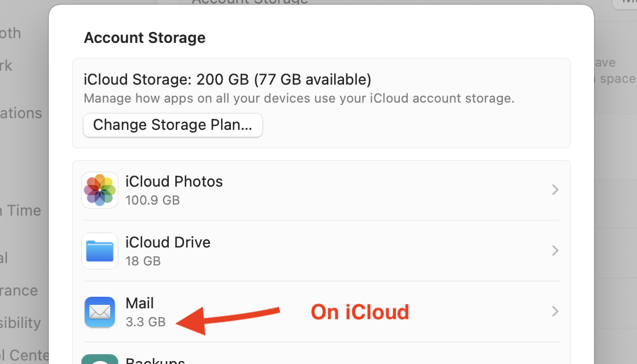Select the Mail row label
The image size is (637, 364).
tap(140, 303)
